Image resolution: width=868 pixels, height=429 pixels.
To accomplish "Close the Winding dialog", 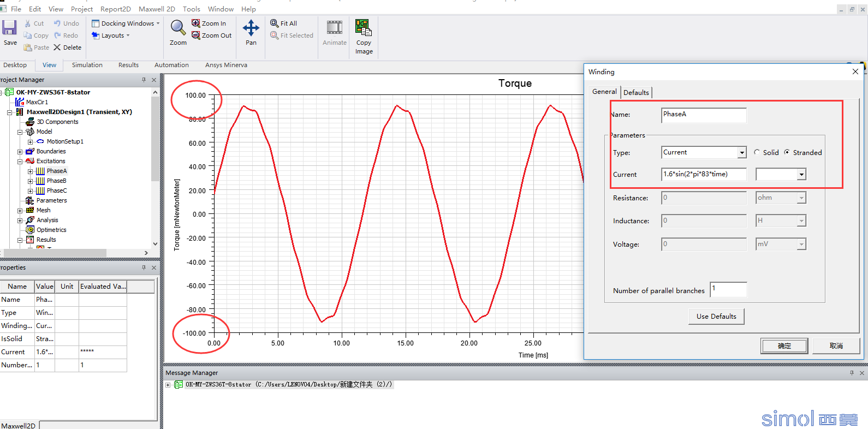I will 855,71.
